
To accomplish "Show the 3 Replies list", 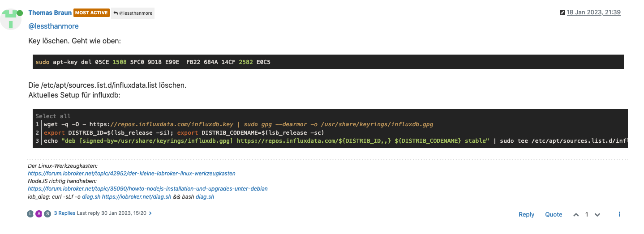I will coord(64,213).
